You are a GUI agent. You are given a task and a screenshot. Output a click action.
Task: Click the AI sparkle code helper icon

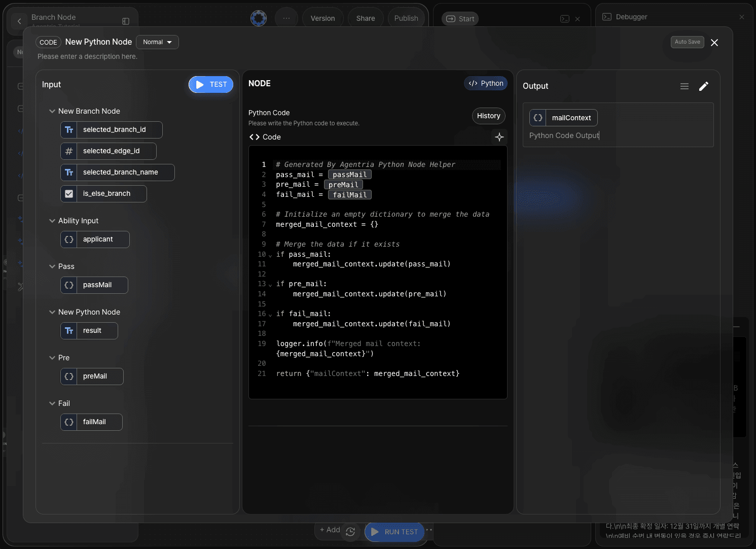(499, 137)
